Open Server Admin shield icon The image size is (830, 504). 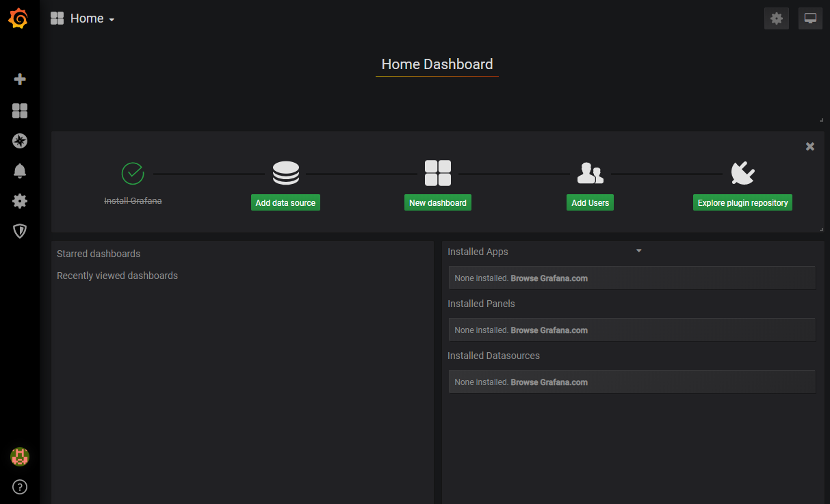tap(20, 231)
